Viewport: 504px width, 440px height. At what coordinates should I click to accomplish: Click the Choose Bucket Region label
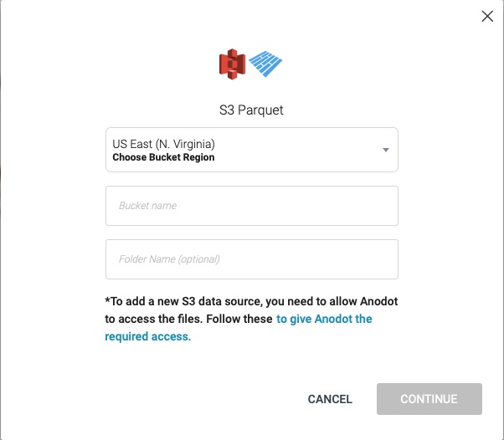[163, 157]
